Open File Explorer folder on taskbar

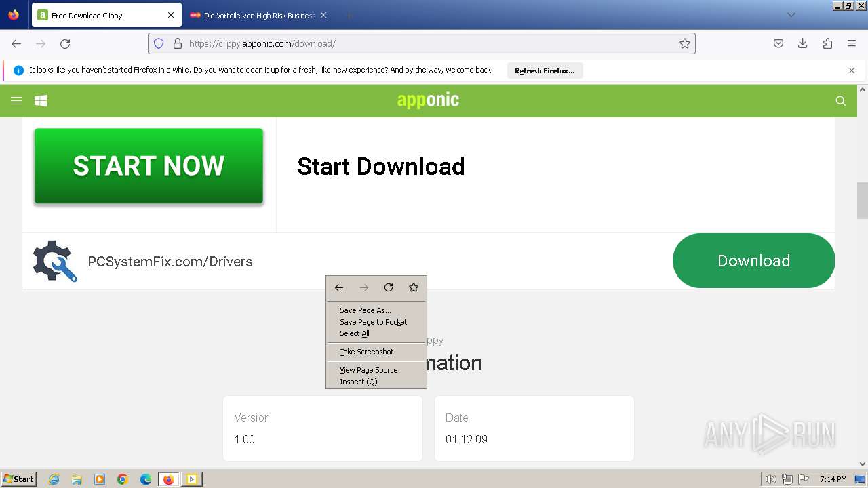(77, 479)
